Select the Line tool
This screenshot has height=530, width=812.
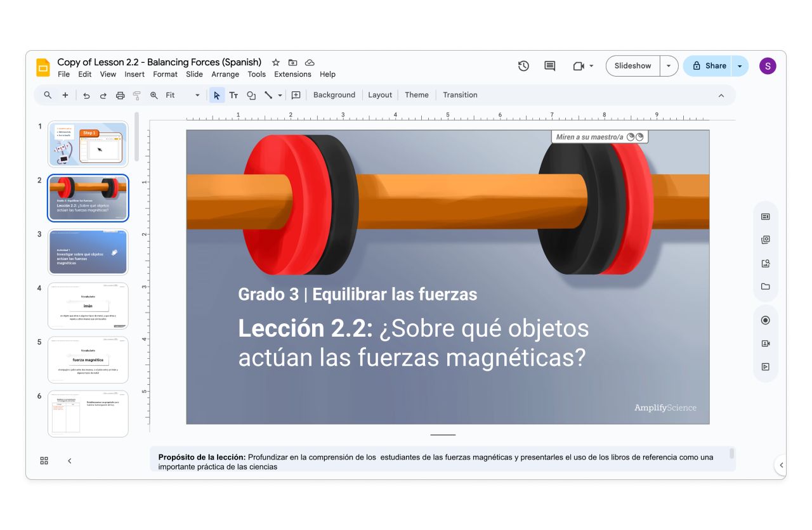tap(267, 94)
